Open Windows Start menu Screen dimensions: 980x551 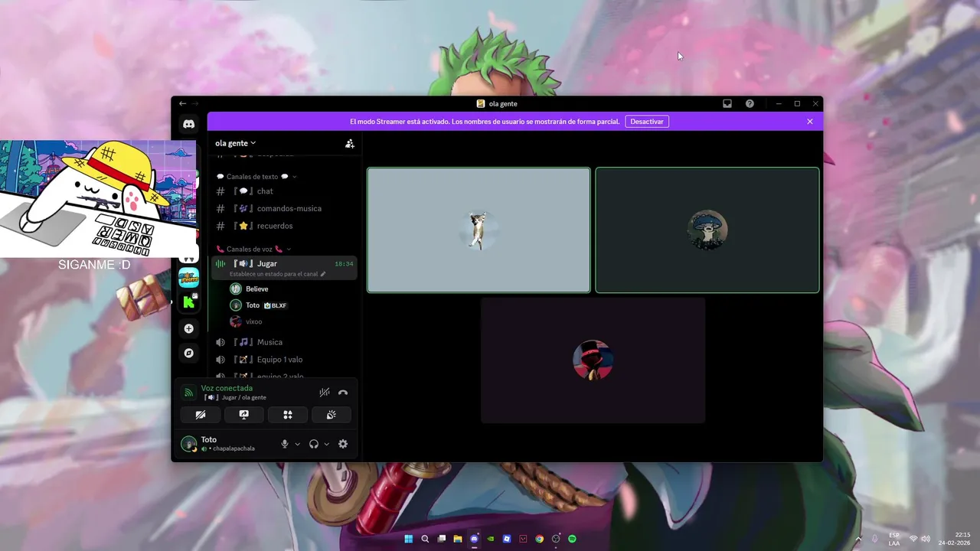(x=408, y=539)
